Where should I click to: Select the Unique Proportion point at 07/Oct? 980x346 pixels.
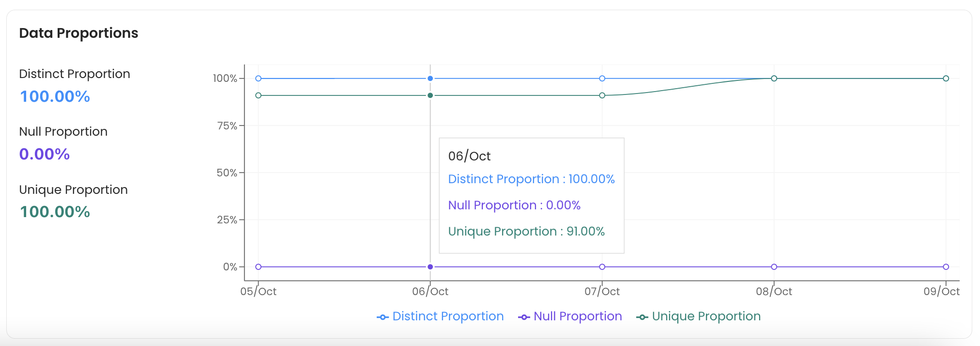point(602,95)
